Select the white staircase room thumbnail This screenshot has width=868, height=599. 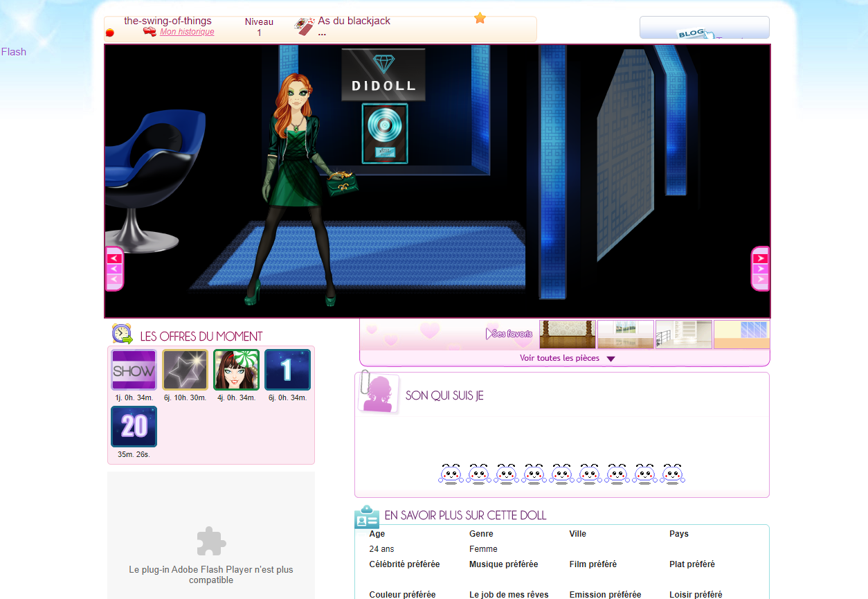tap(684, 334)
